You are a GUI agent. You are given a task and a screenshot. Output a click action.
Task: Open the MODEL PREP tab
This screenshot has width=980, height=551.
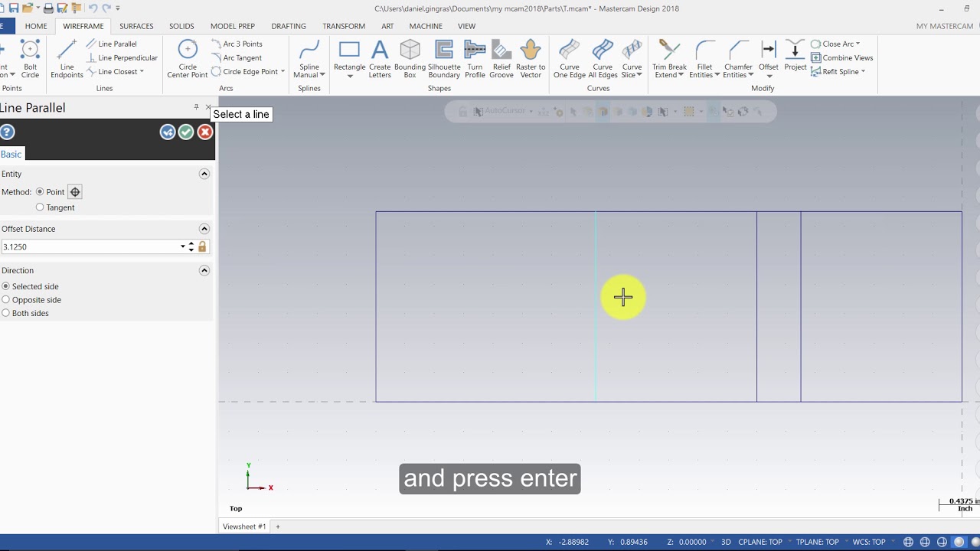tap(233, 26)
